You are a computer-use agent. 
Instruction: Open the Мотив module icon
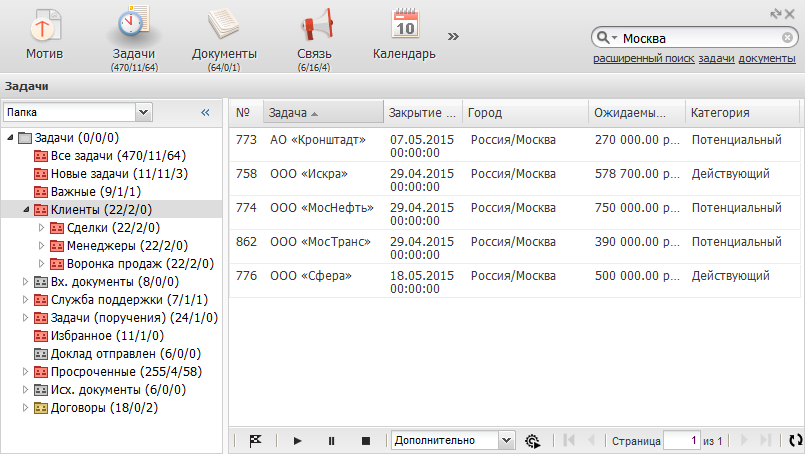(45, 24)
